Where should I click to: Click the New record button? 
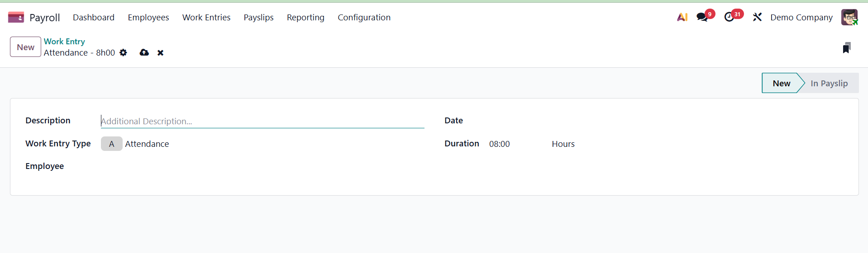(x=25, y=47)
